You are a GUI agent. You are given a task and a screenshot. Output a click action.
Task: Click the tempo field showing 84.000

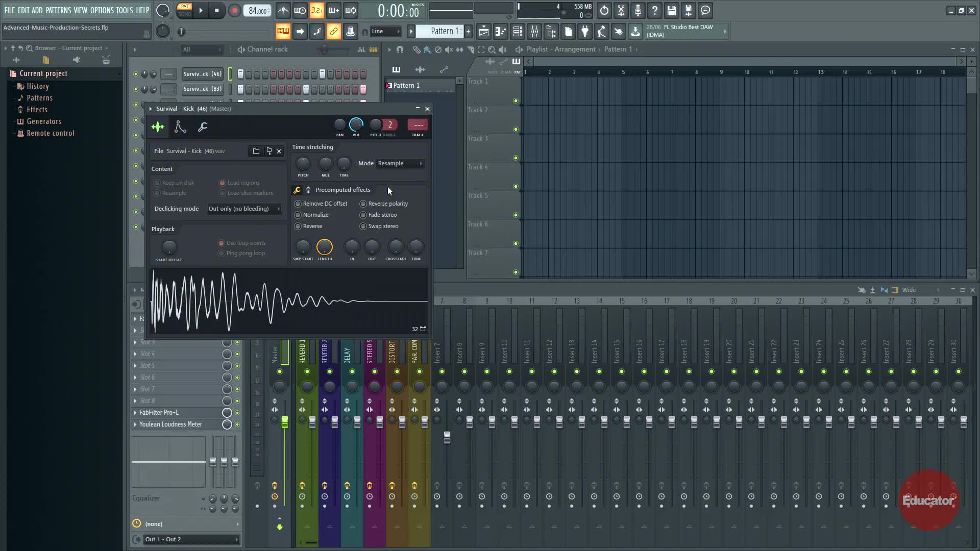pos(257,11)
